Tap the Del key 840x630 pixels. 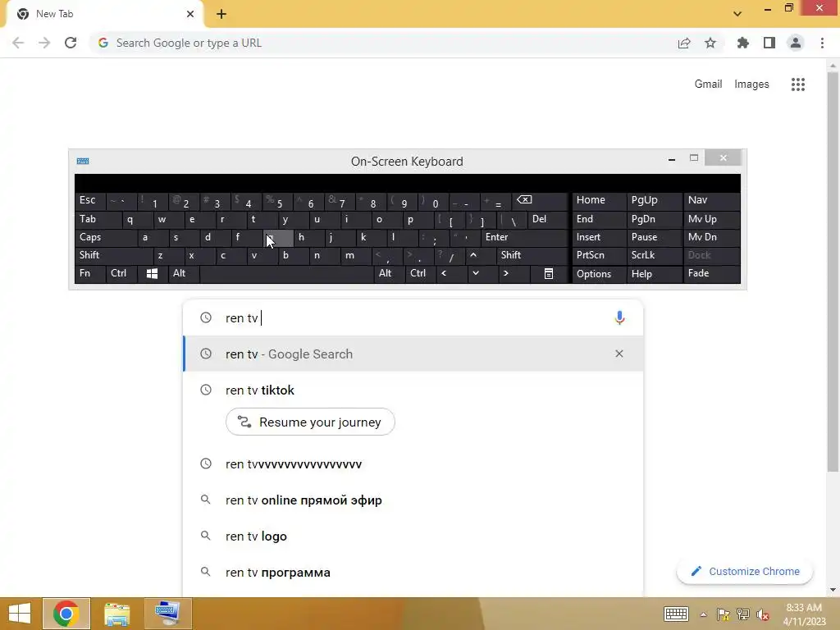(x=548, y=219)
